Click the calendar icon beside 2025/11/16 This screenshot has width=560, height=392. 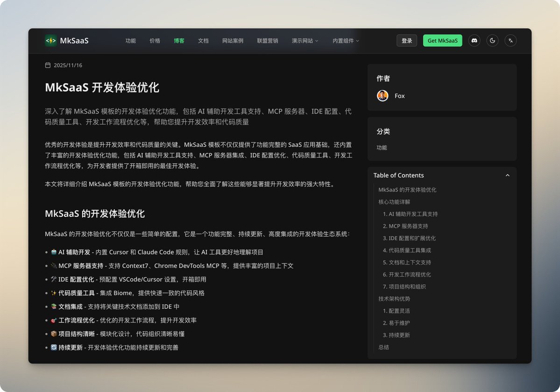point(48,65)
